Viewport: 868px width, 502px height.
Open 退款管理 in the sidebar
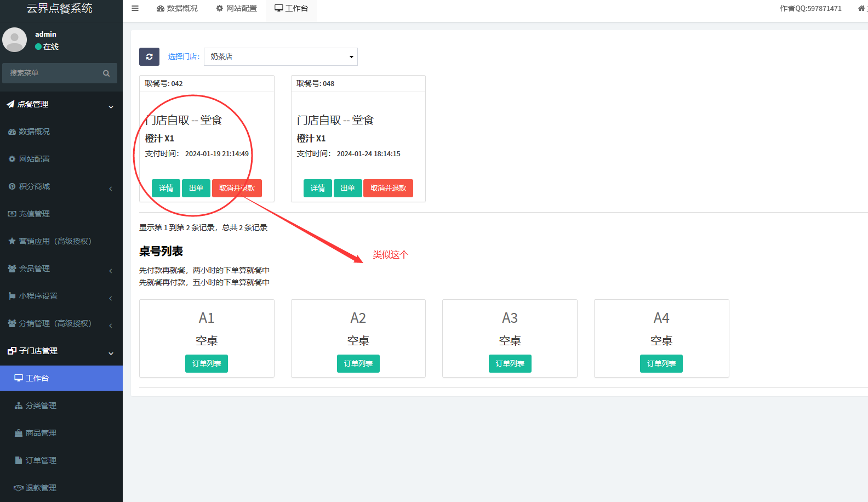click(41, 488)
